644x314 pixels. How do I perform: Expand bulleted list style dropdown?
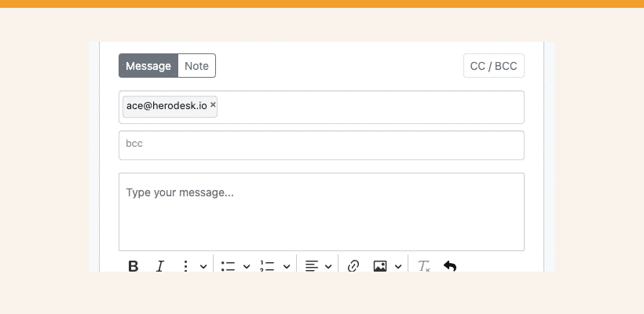[247, 266]
